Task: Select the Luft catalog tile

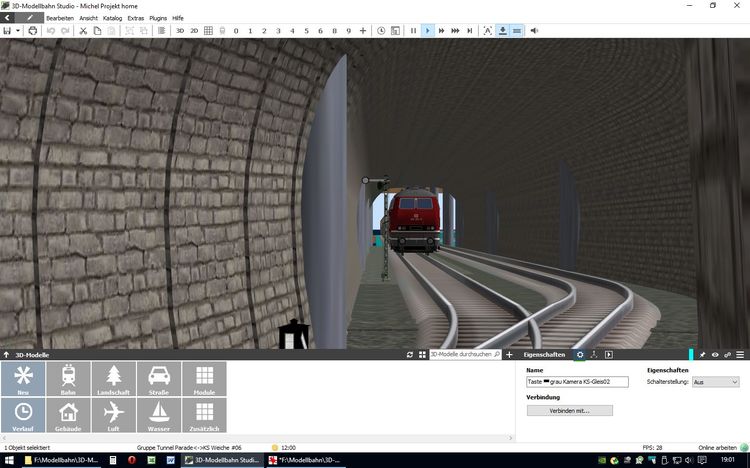Action: click(113, 415)
